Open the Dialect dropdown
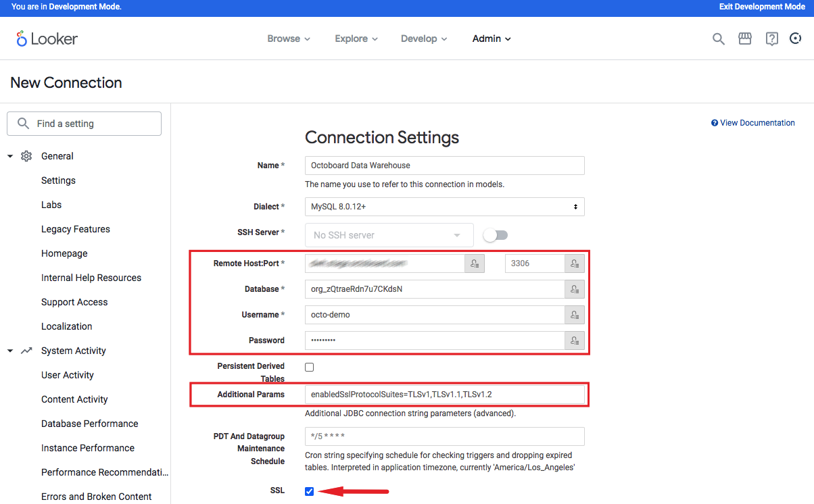The width and height of the screenshot is (814, 504). click(x=445, y=207)
